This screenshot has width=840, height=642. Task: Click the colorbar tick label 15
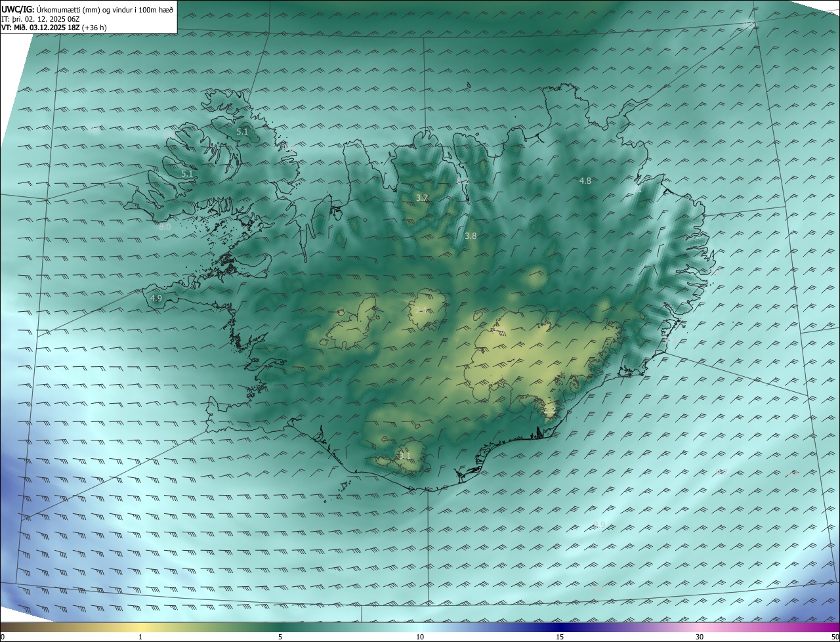click(560, 637)
